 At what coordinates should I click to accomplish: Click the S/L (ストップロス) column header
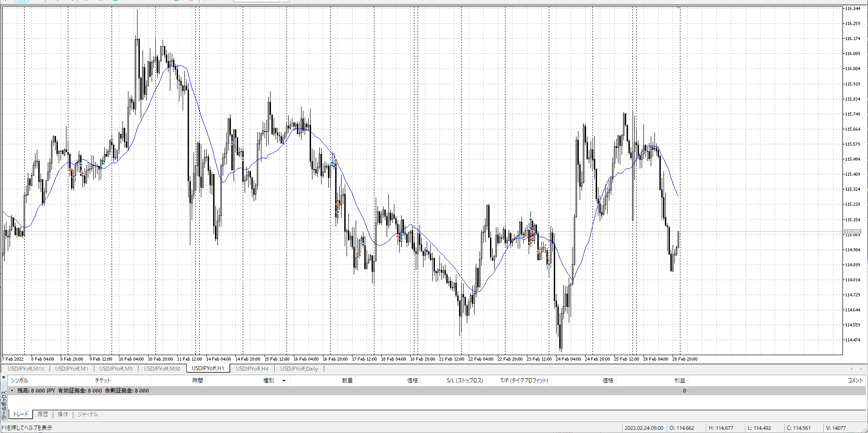tap(465, 380)
